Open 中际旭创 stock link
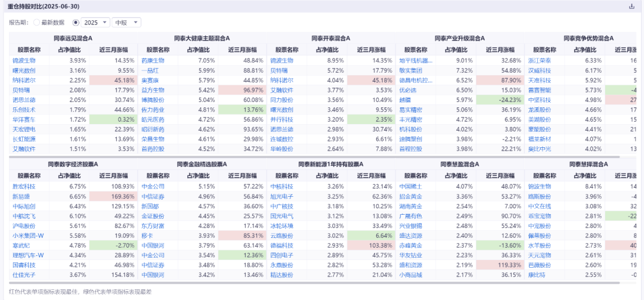Viewport: 644px width, 300px height. pos(24,206)
